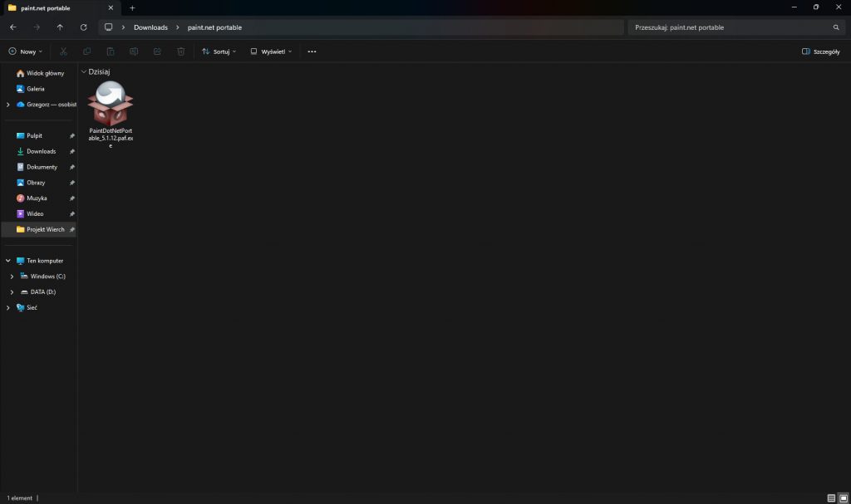The width and height of the screenshot is (851, 504).
Task: Click Downloads in the address breadcrumb
Action: pyautogui.click(x=150, y=27)
